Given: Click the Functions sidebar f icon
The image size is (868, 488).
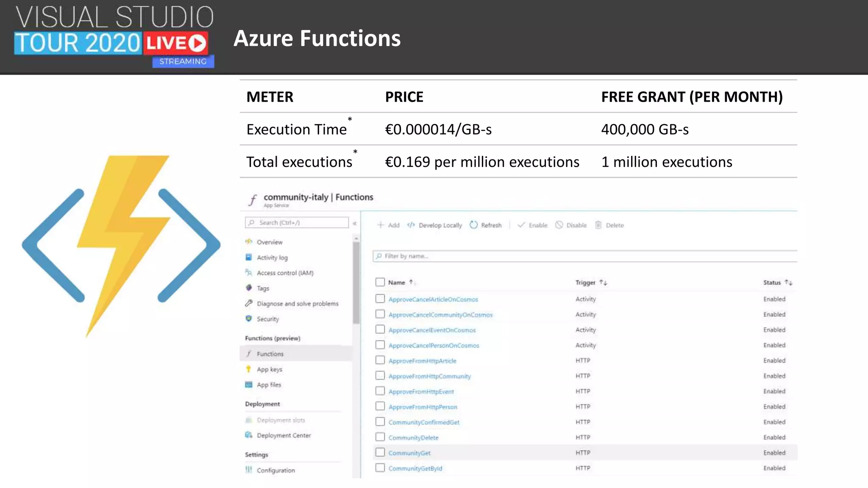Looking at the screenshot, I should click(x=249, y=353).
